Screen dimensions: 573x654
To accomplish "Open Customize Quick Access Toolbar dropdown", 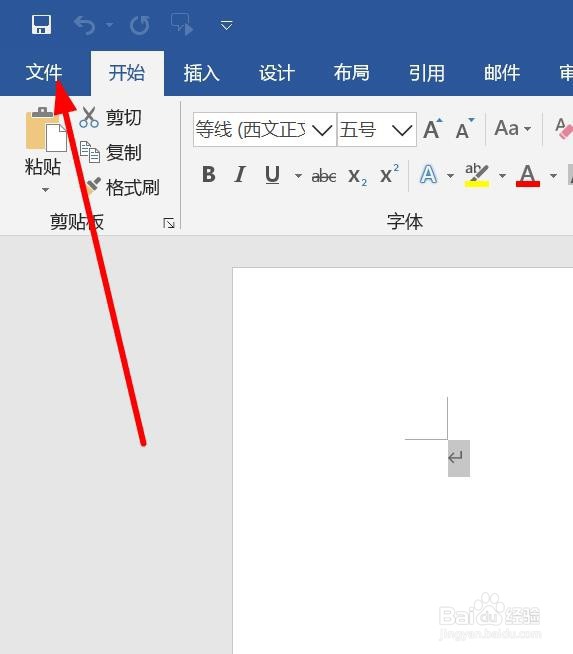I will click(226, 25).
